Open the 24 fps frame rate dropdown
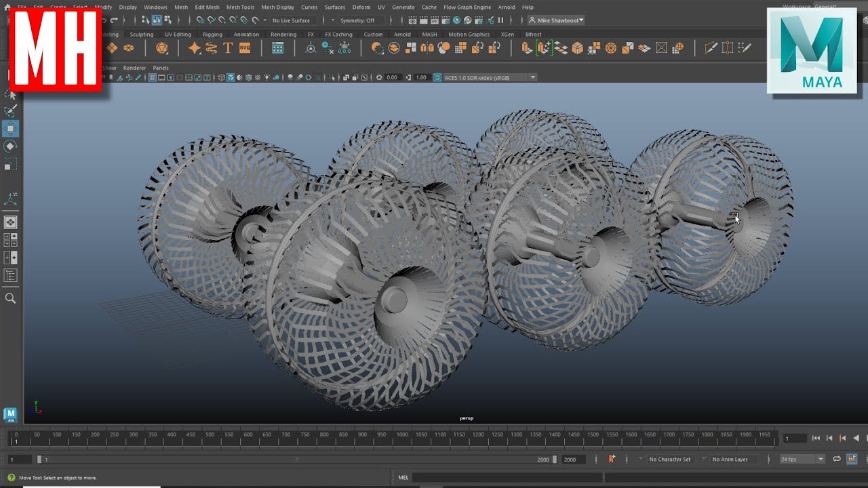The height and width of the screenshot is (488, 868). click(802, 459)
